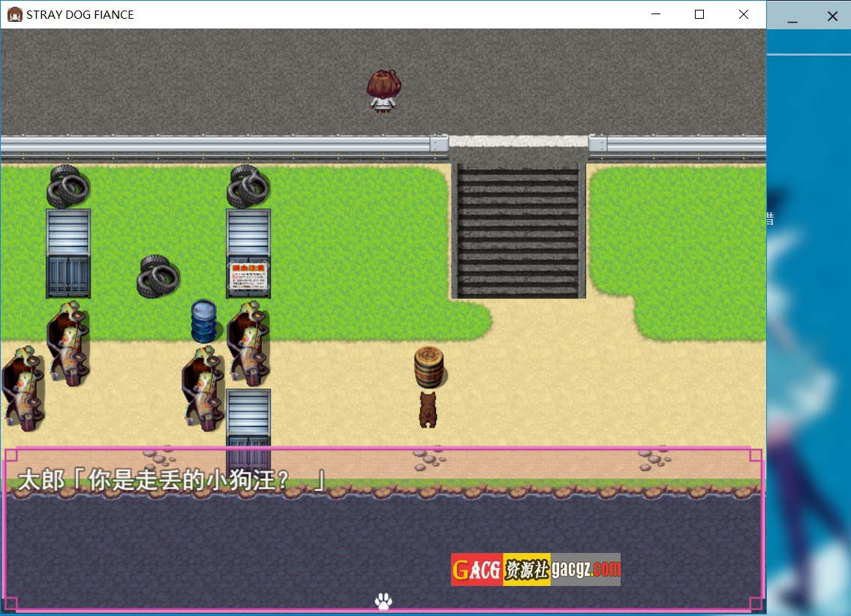Click the blue oil drum on the grass
This screenshot has width=851, height=616.
coord(203,321)
